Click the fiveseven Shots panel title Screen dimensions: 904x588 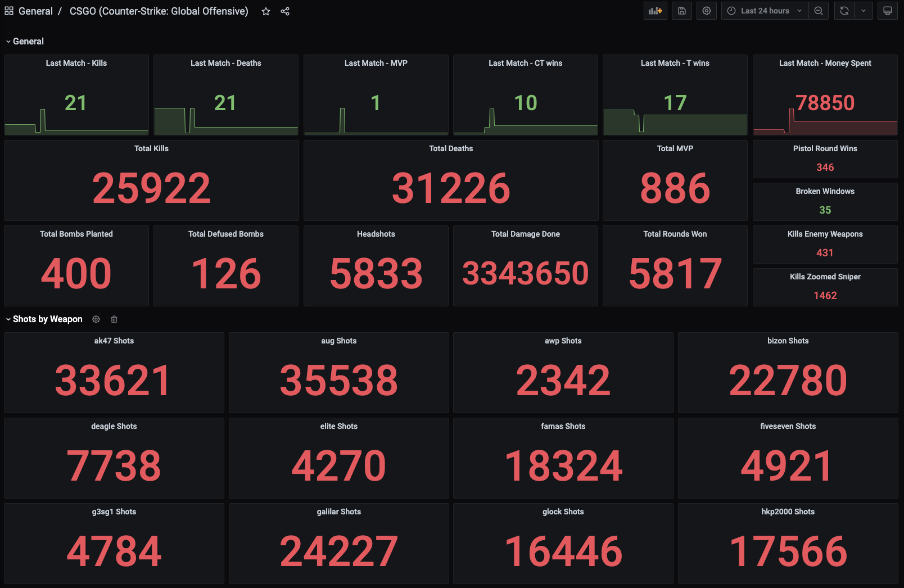coord(788,426)
